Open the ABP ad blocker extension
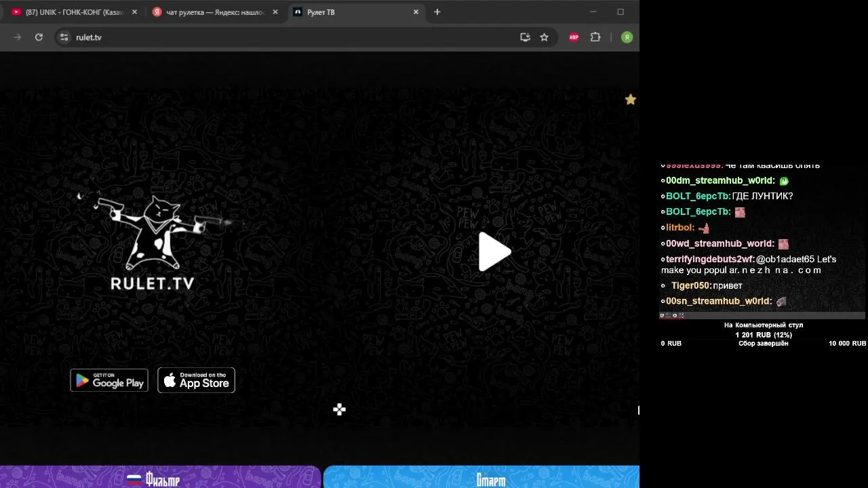Screen dimensions: 868x488 [x=574, y=37]
